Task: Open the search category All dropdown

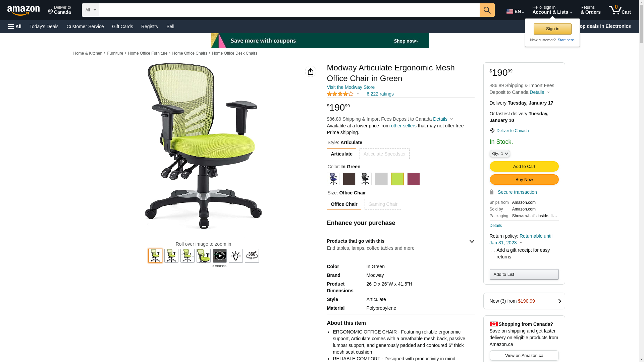Action: coord(91,10)
